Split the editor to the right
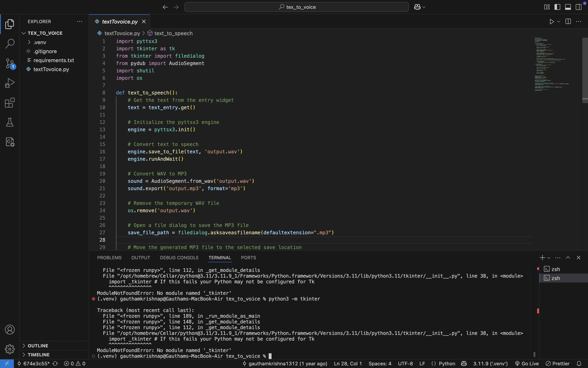Viewport: 588px width, 368px height. tap(568, 21)
